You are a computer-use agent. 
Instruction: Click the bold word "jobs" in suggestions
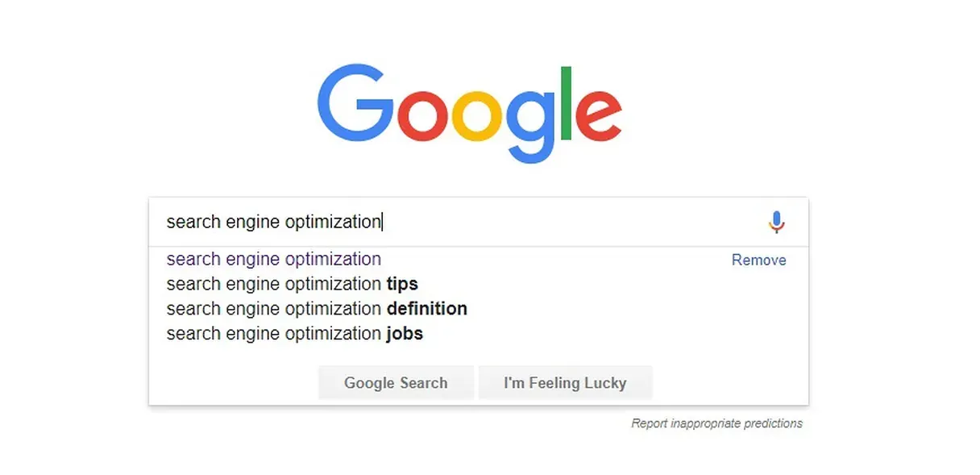click(405, 334)
